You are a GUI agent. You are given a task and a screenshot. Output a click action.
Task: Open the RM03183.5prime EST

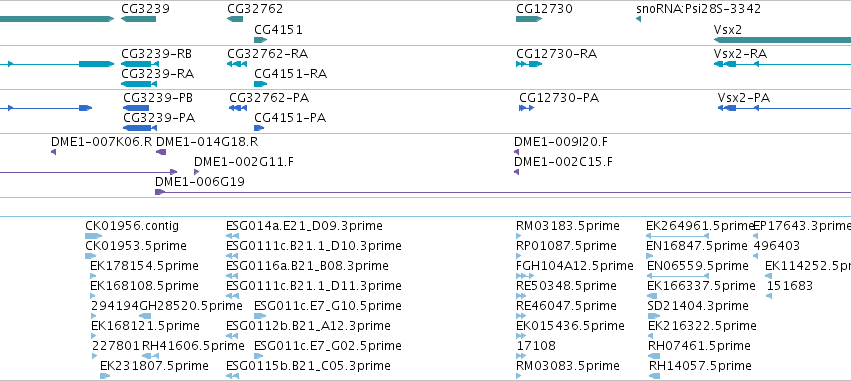click(568, 225)
